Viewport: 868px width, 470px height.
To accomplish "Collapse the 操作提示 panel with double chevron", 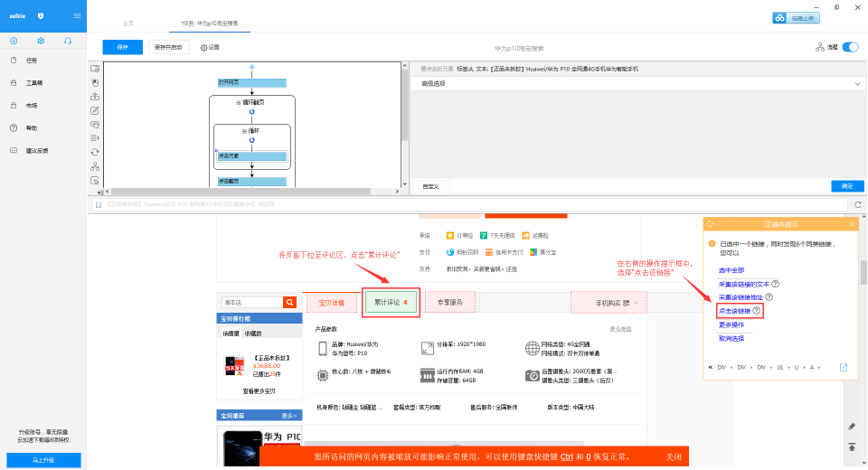I will click(x=852, y=223).
